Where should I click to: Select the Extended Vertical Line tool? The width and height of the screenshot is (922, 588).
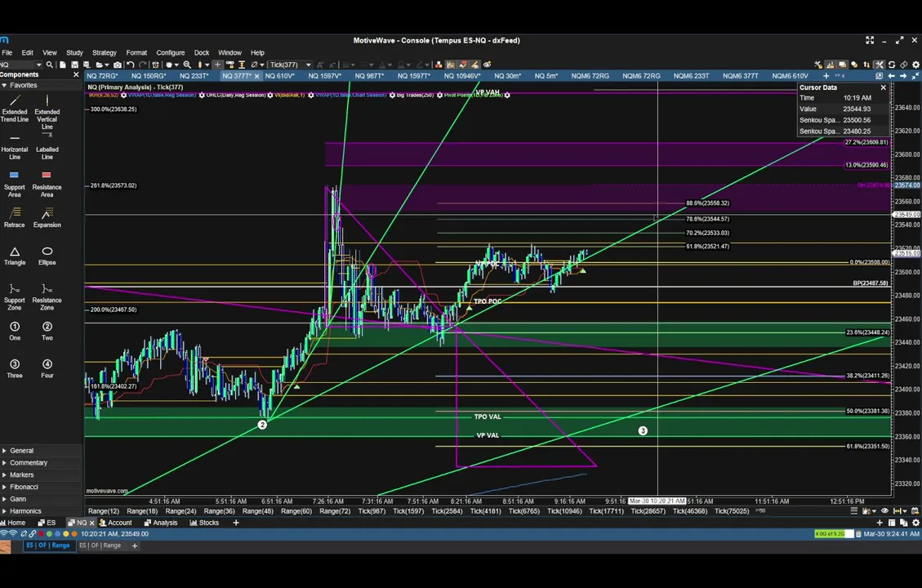pyautogui.click(x=47, y=112)
